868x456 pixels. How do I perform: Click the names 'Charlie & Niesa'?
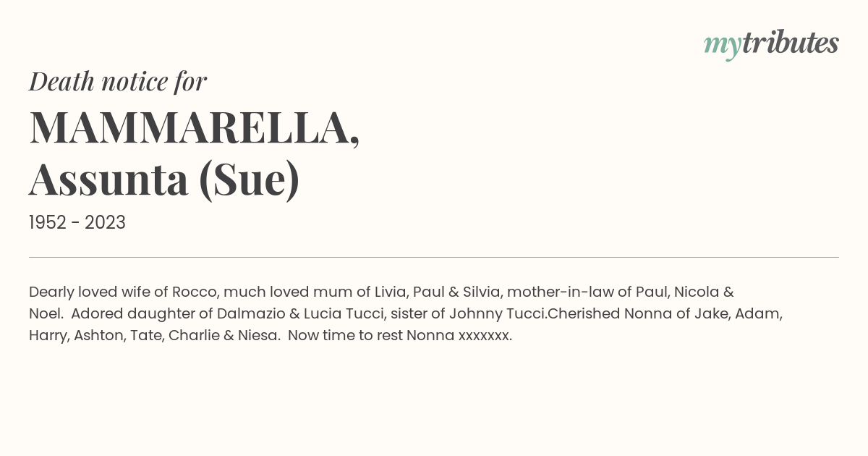click(x=224, y=335)
